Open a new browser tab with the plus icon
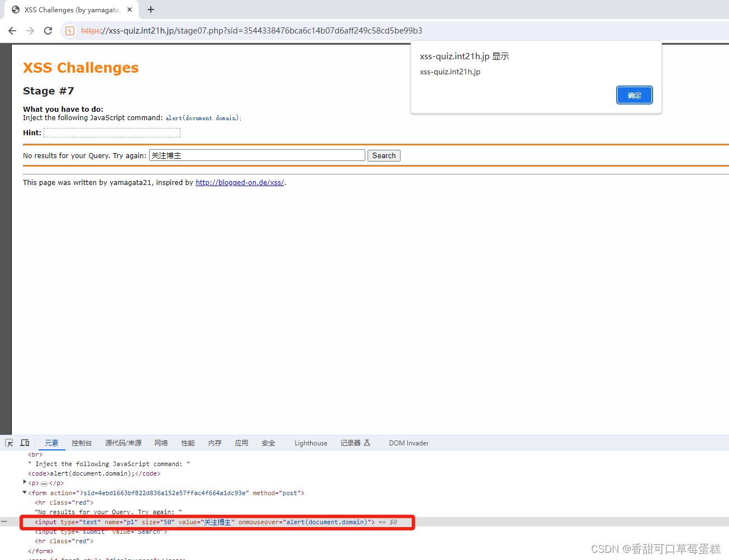Viewport: 729px width, 560px height. pyautogui.click(x=150, y=10)
